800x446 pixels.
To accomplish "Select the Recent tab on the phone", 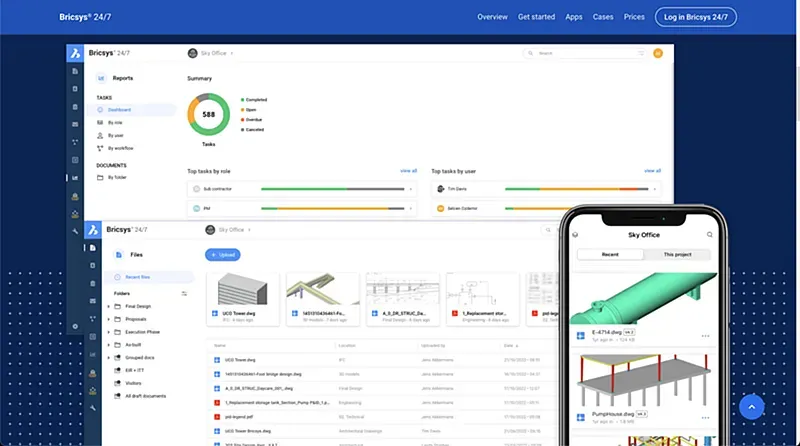I will (x=610, y=254).
